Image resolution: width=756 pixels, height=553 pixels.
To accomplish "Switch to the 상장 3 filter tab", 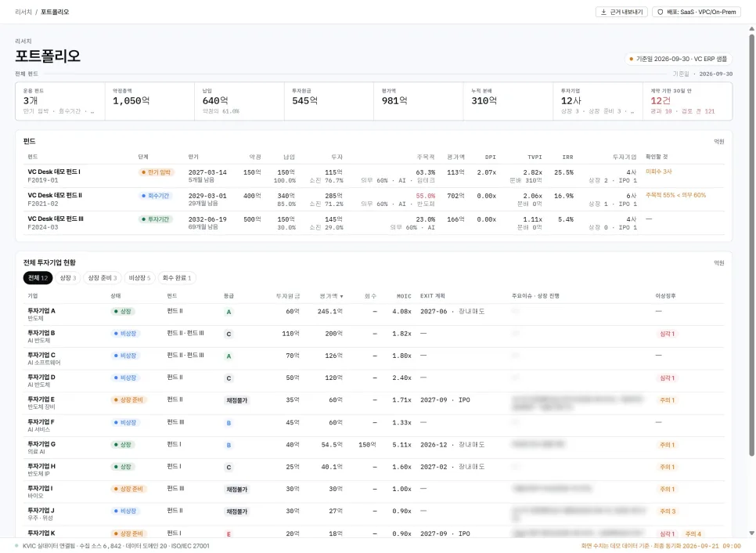I will click(68, 278).
